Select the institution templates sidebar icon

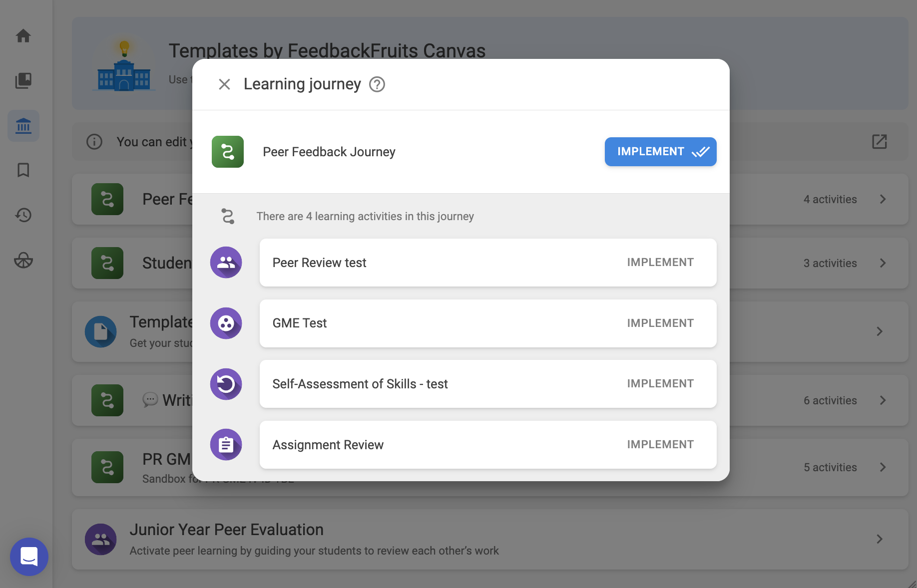tap(23, 126)
